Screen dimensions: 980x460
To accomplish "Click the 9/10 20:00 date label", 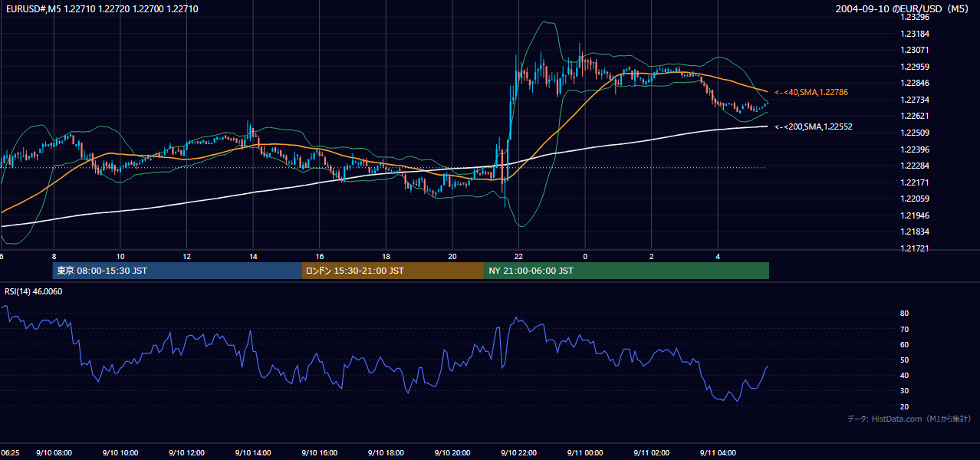I will click(452, 453).
